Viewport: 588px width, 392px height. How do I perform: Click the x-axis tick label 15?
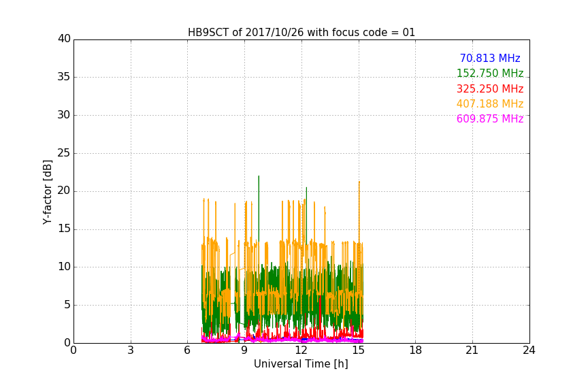click(x=359, y=350)
